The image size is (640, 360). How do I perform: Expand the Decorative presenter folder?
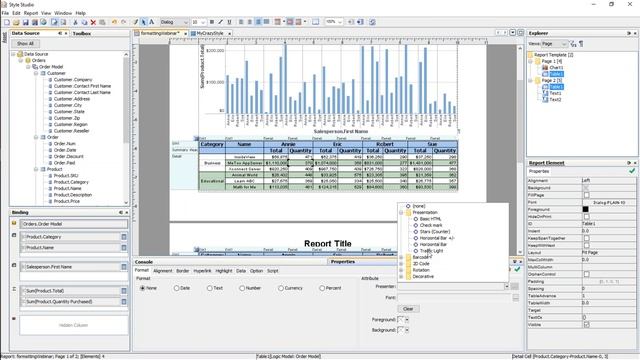point(401,277)
